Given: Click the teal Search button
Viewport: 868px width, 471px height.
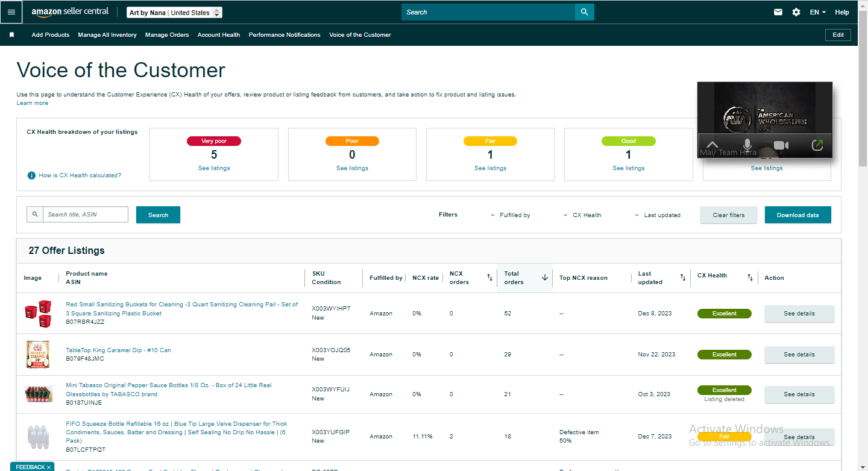Looking at the screenshot, I should point(158,215).
